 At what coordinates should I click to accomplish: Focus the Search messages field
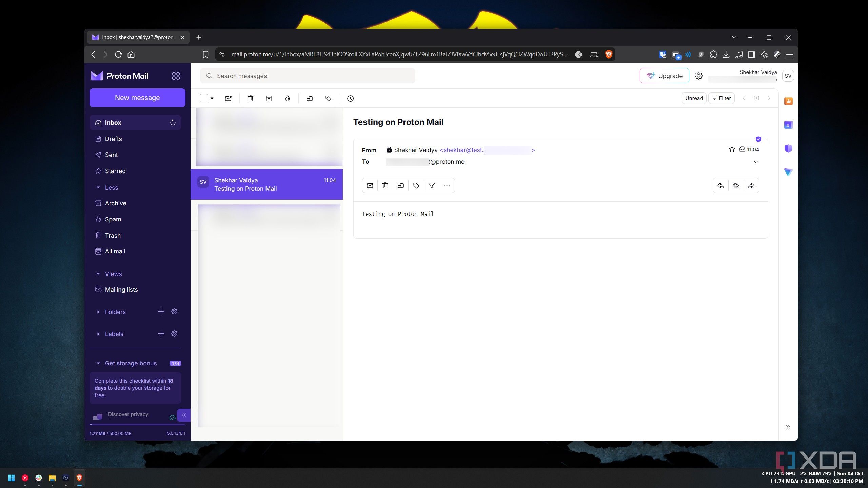click(x=308, y=76)
